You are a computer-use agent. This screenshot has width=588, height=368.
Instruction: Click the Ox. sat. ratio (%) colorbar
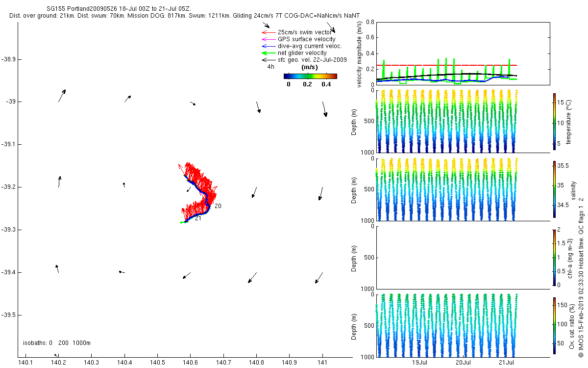tap(554, 326)
